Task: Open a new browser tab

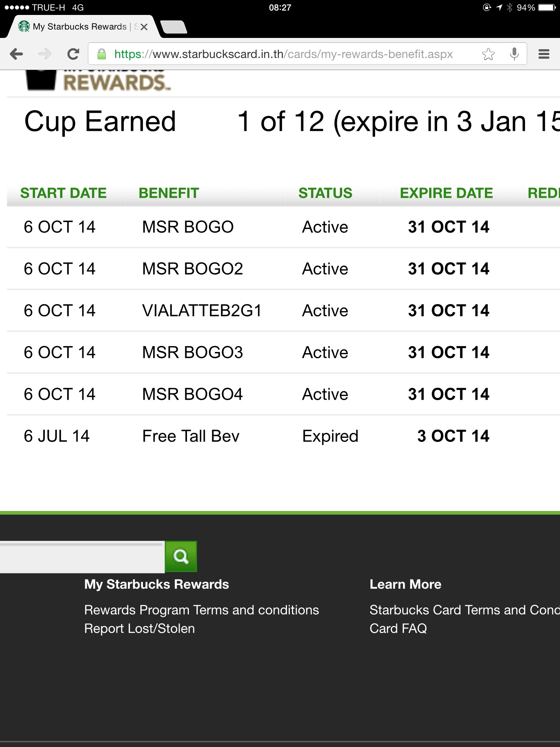Action: pyautogui.click(x=174, y=27)
